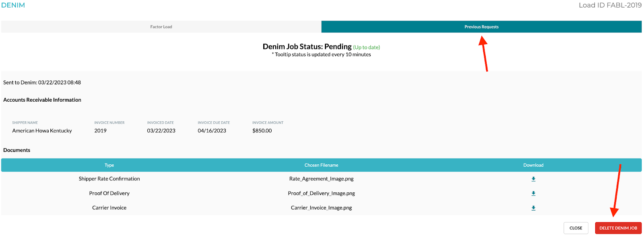This screenshot has width=644, height=235.
Task: Download the Carrier Invoice image file
Action: tap(533, 208)
